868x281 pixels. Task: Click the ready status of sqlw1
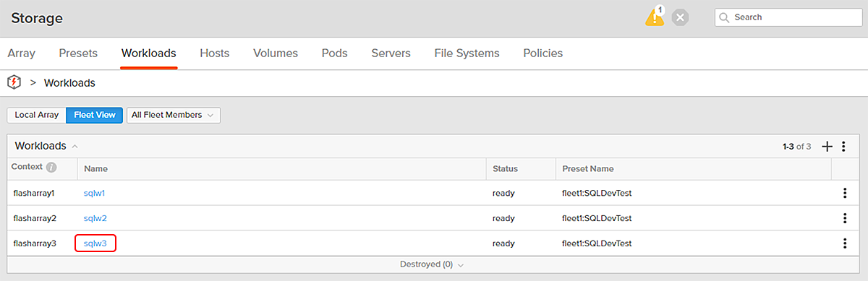click(503, 193)
